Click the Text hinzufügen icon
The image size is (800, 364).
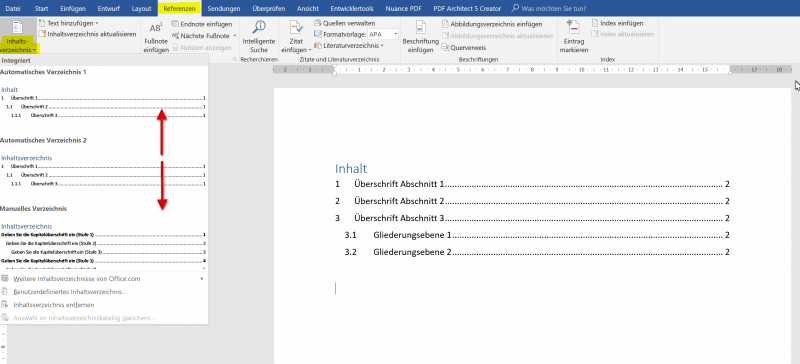click(x=42, y=23)
